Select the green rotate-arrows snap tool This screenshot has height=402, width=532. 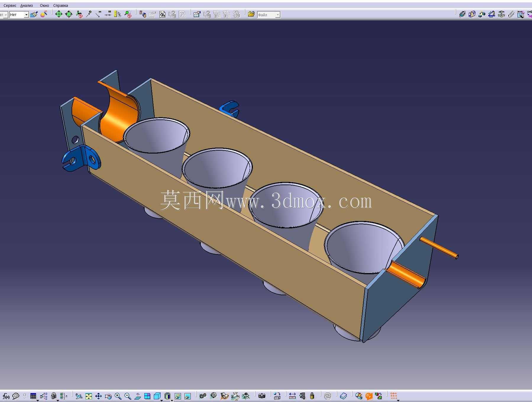[x=69, y=14]
